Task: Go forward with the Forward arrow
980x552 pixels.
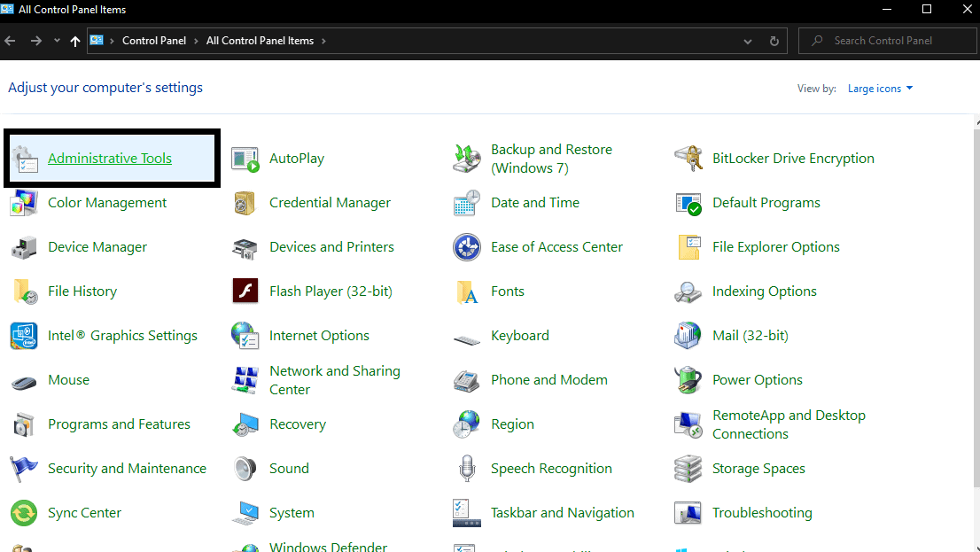Action: [36, 41]
